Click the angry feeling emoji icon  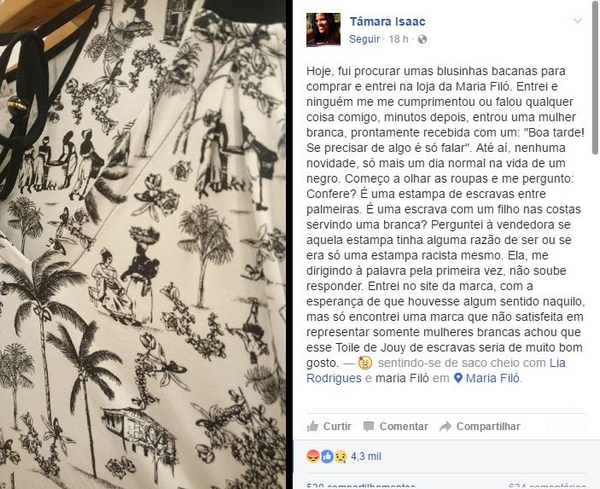point(365,363)
